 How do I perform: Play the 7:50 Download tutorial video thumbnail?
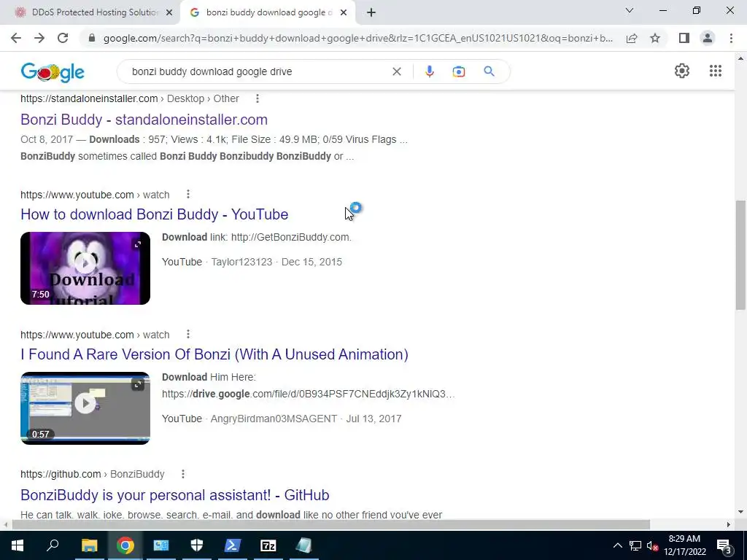point(85,268)
